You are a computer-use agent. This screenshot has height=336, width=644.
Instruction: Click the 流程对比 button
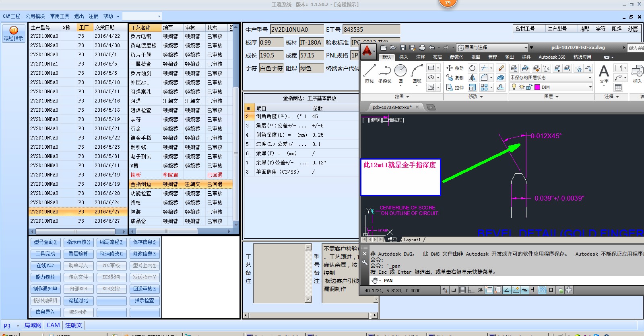tap(78, 301)
